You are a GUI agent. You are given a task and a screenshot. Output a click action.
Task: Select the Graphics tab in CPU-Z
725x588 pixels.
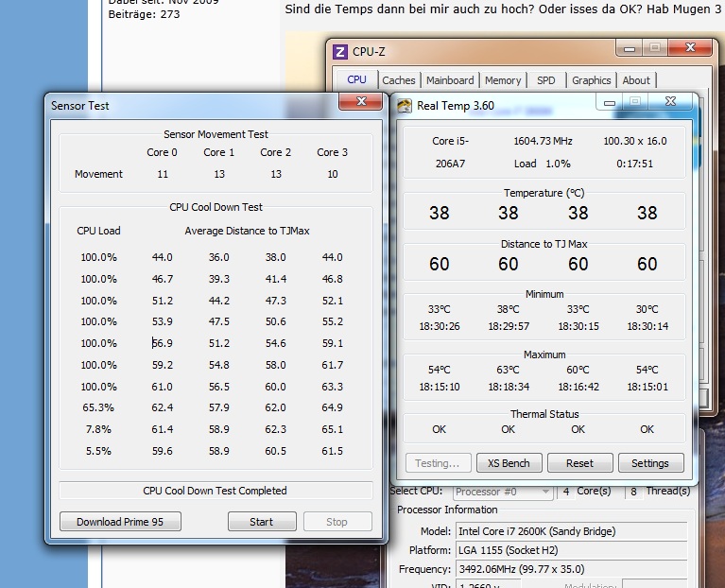point(592,80)
